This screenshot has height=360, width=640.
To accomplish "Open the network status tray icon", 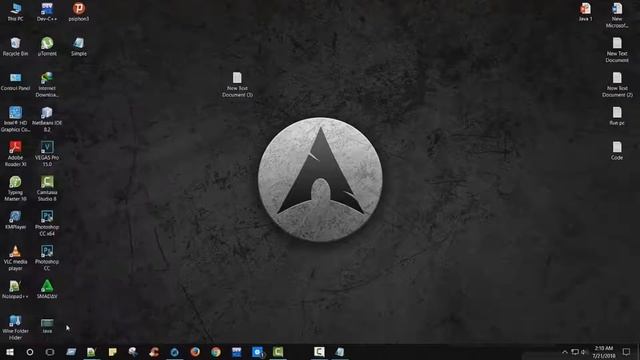I will point(575,352).
